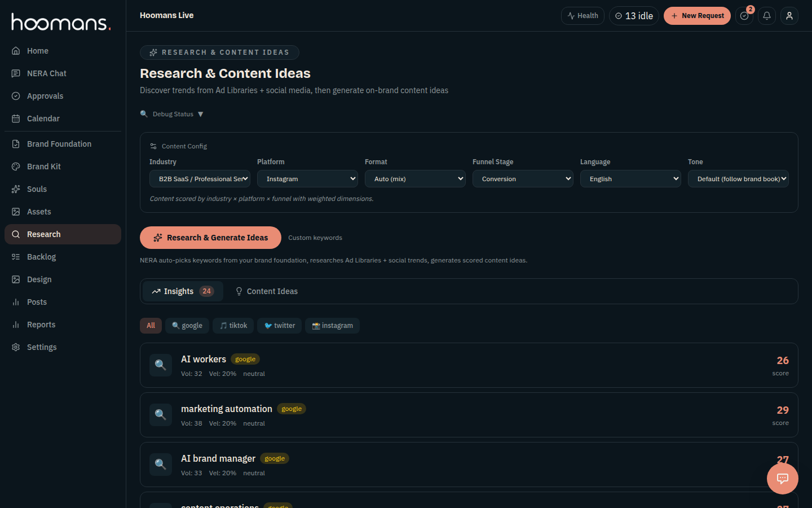Go to Approvals page

(x=63, y=96)
